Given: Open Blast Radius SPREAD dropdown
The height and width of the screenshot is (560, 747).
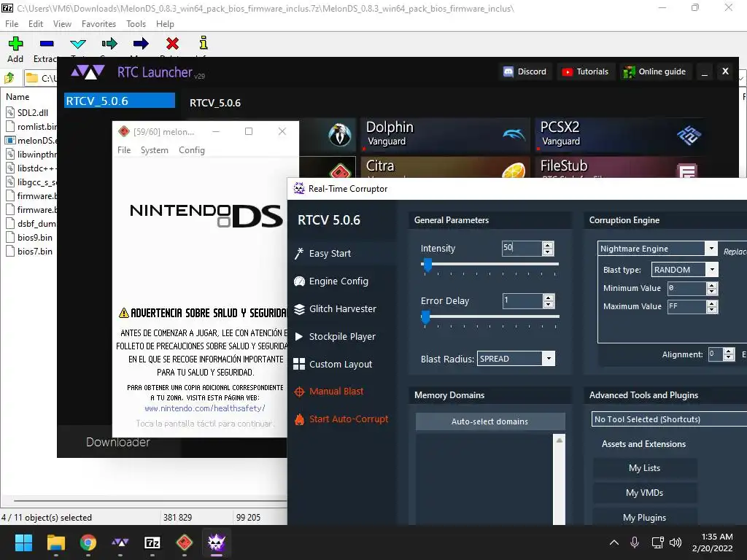Looking at the screenshot, I should (549, 359).
